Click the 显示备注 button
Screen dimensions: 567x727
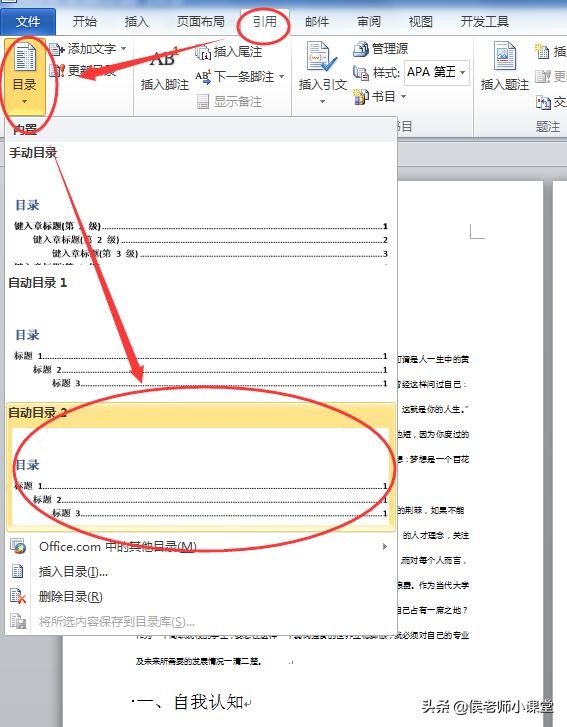point(229,102)
